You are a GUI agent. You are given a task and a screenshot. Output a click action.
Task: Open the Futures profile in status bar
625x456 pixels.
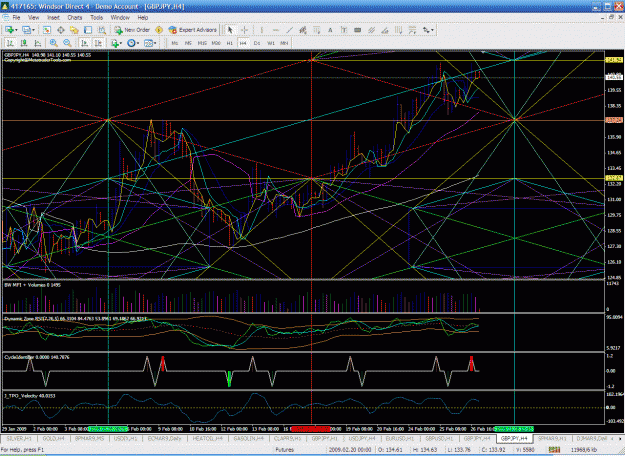pyautogui.click(x=285, y=450)
